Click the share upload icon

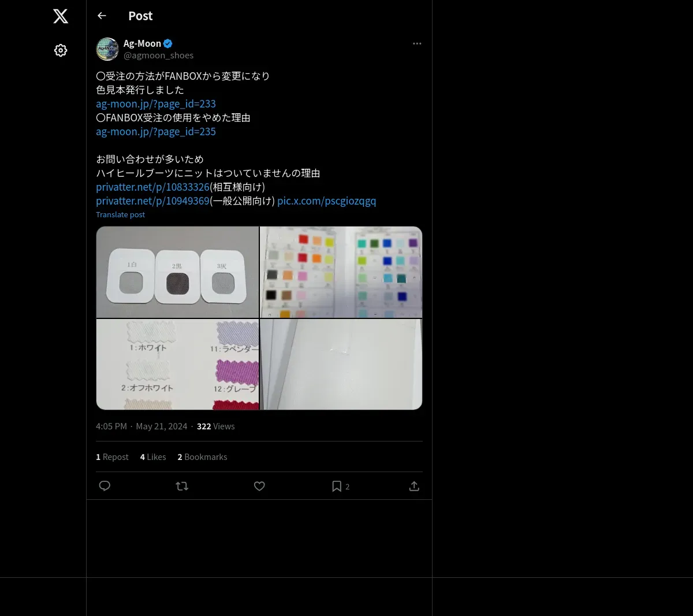pyautogui.click(x=414, y=486)
